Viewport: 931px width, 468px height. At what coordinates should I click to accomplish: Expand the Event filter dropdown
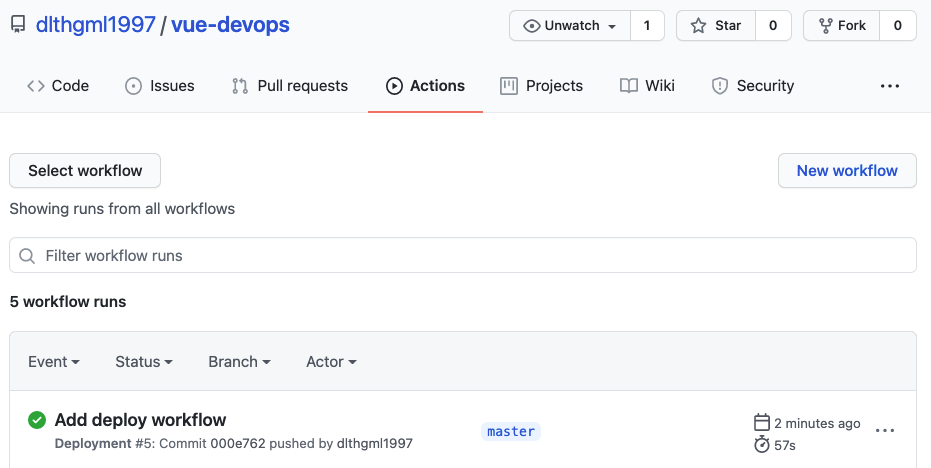click(54, 362)
